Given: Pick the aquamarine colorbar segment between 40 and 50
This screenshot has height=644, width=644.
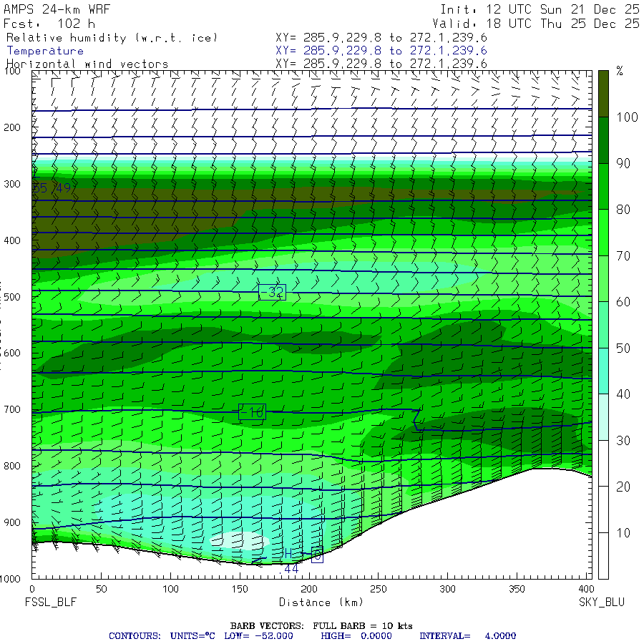Looking at the screenshot, I should (x=603, y=371).
